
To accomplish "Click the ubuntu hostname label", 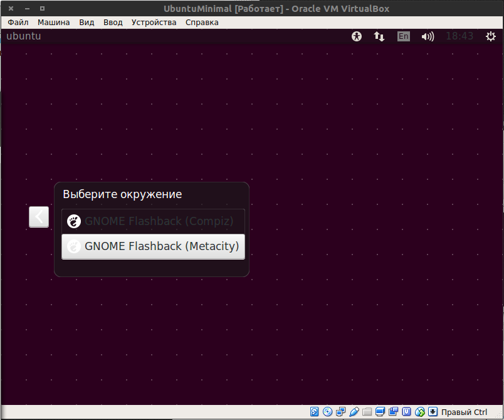I will coord(24,36).
